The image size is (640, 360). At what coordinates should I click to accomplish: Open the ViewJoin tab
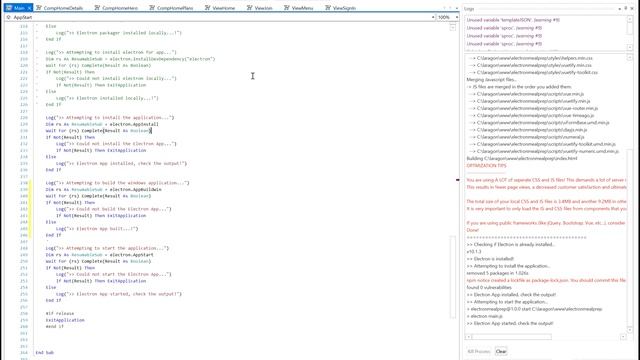click(260, 8)
